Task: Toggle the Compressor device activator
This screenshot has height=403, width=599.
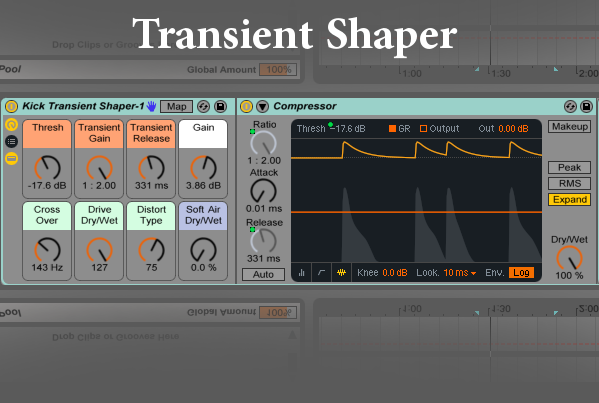Action: (246, 106)
